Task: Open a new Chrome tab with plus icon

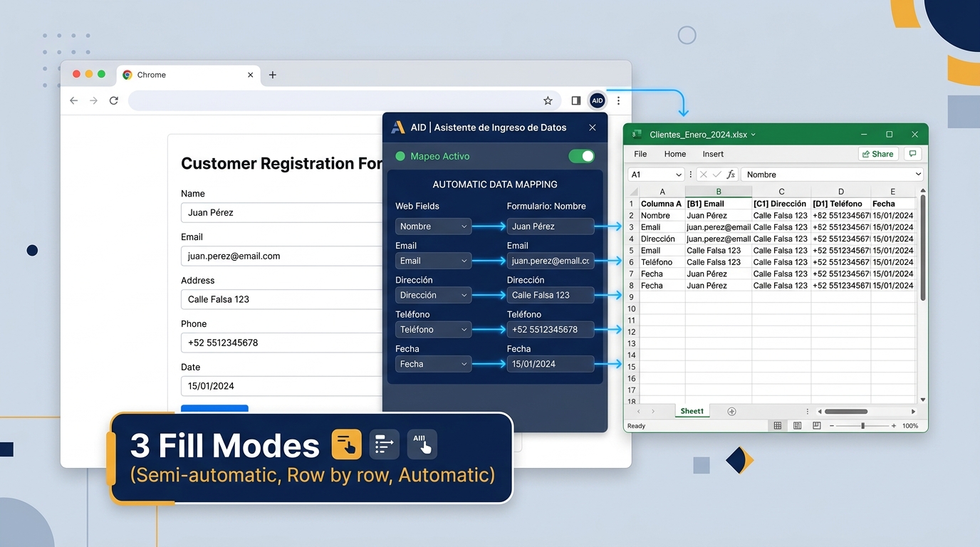Action: click(x=272, y=75)
